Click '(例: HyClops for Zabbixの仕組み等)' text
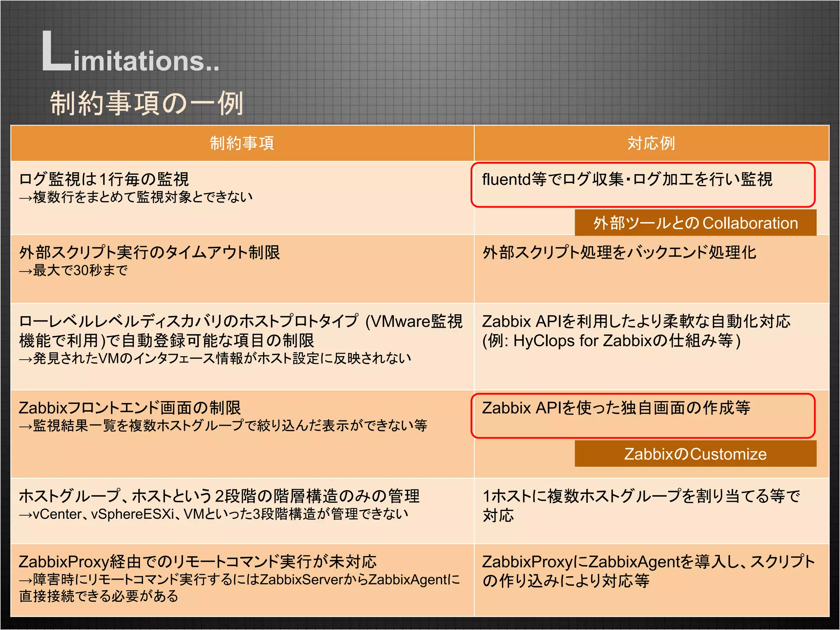 612,340
